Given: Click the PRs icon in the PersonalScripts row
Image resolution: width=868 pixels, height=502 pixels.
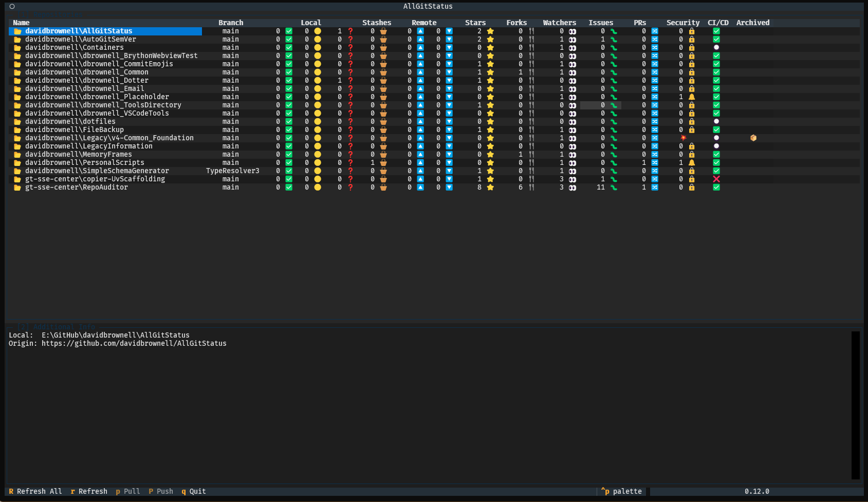Looking at the screenshot, I should pos(655,163).
